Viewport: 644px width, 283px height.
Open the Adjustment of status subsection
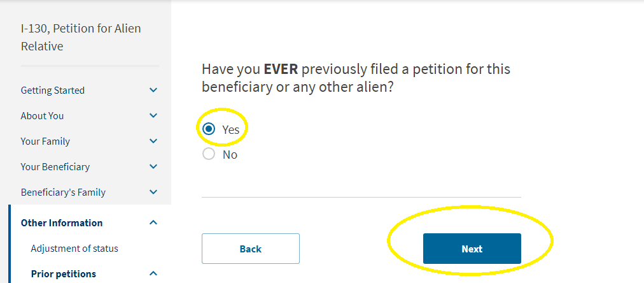pyautogui.click(x=74, y=249)
